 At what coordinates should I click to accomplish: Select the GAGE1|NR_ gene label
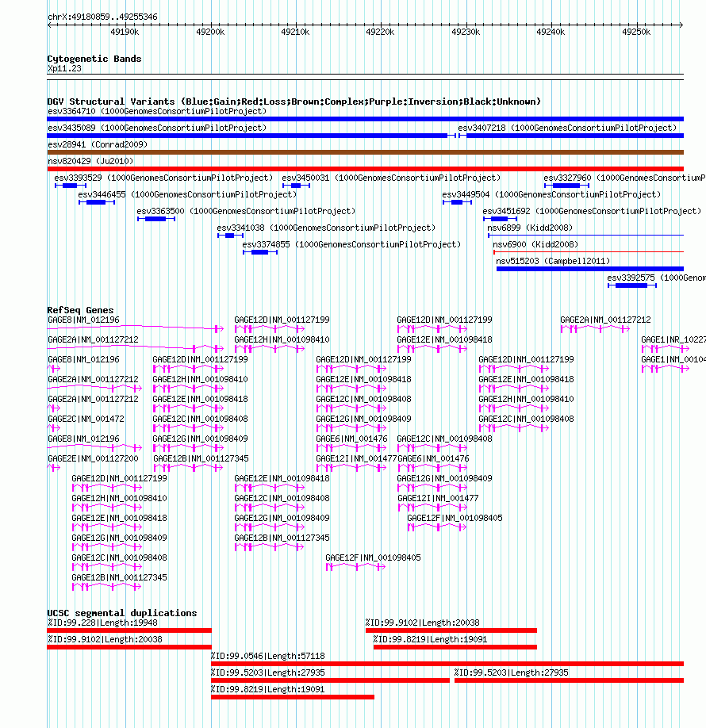click(x=673, y=340)
